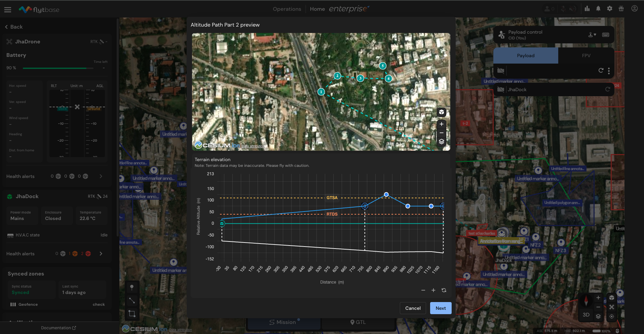Click the connected users count icon
This screenshot has height=334, width=644.
pos(550,9)
